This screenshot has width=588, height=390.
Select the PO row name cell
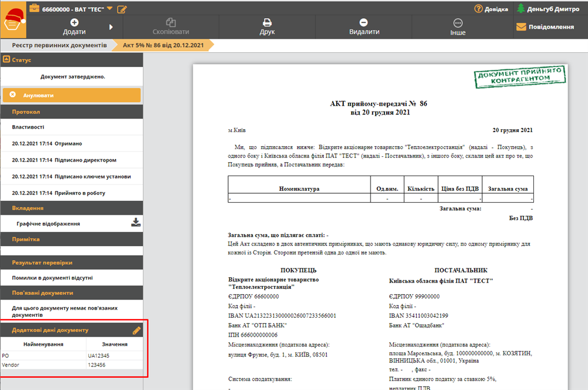coord(43,355)
